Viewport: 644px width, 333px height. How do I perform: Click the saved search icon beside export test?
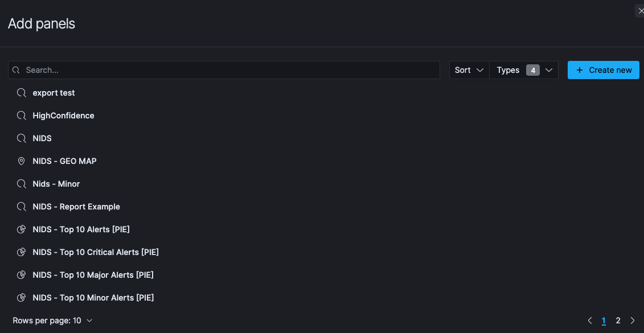click(22, 93)
